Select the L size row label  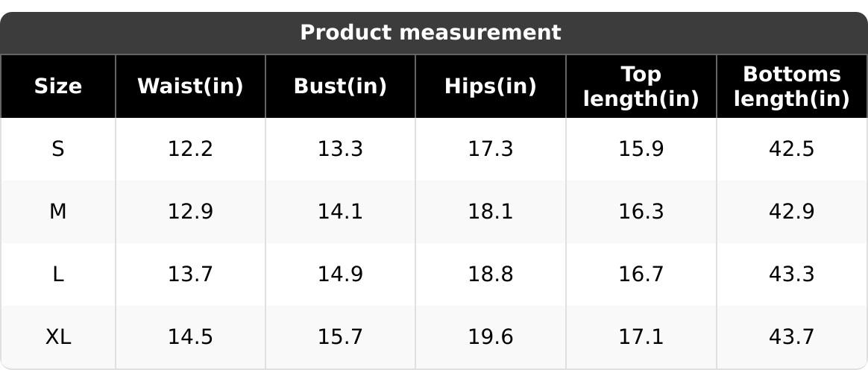tap(57, 275)
